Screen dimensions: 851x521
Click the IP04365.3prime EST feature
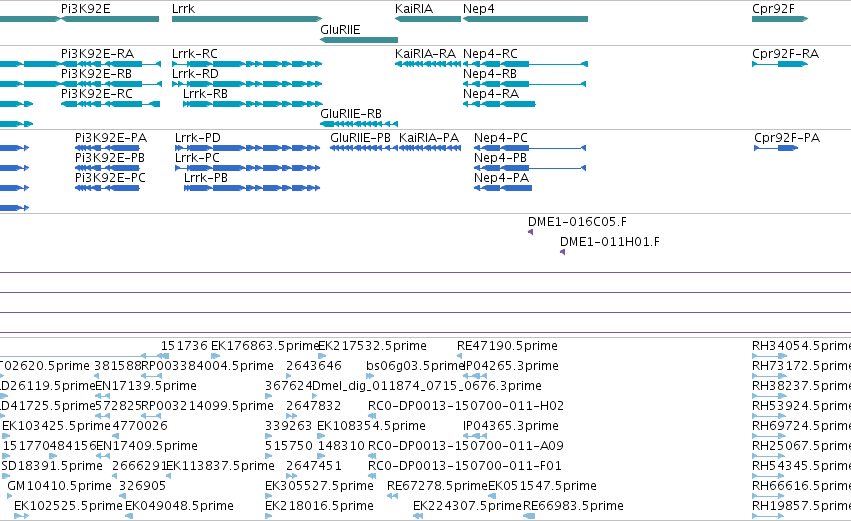pos(475,436)
